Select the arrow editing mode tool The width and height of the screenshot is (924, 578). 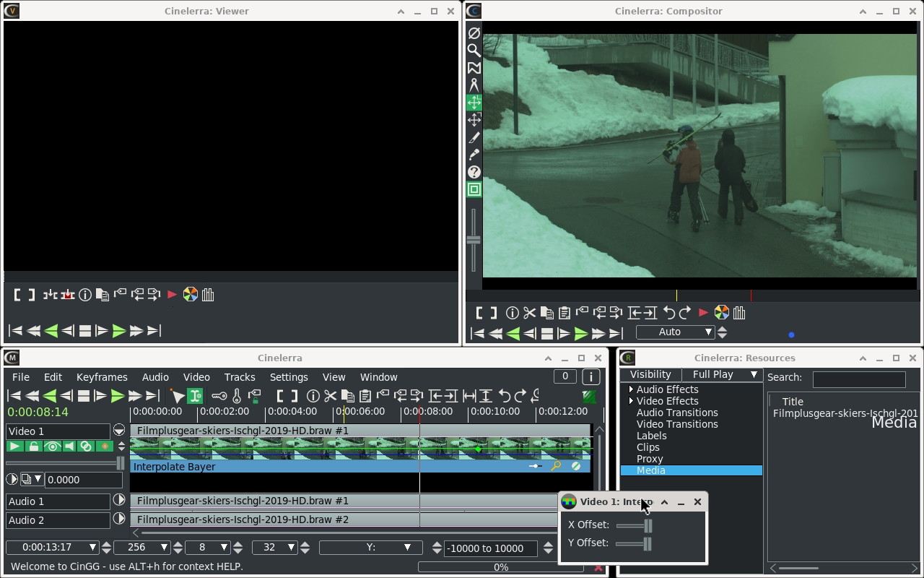[177, 396]
